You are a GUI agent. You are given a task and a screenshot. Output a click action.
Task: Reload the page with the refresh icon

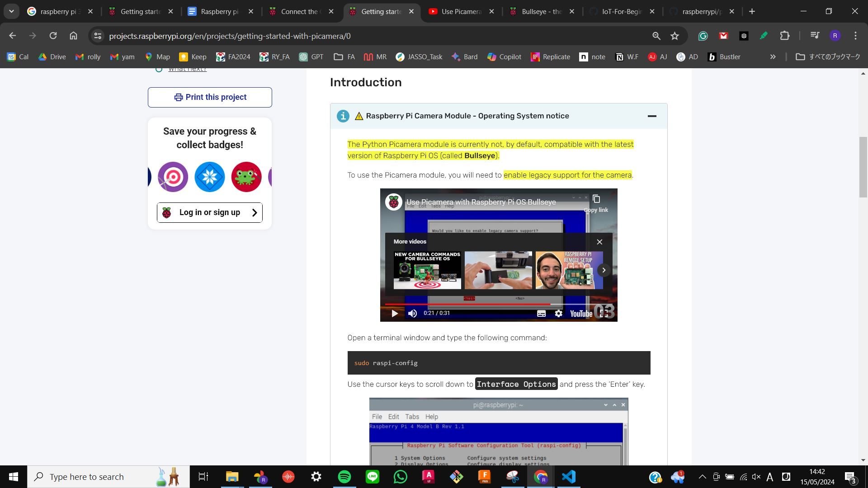[53, 36]
